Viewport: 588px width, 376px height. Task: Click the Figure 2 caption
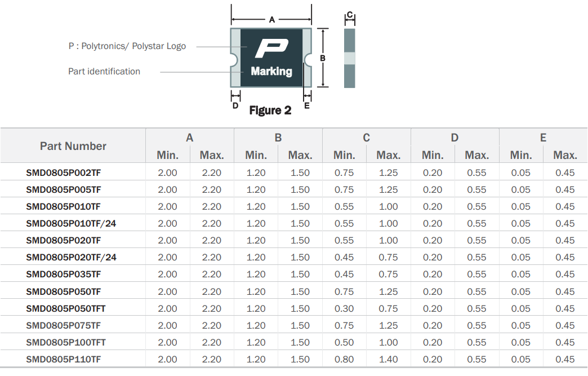[x=270, y=110]
